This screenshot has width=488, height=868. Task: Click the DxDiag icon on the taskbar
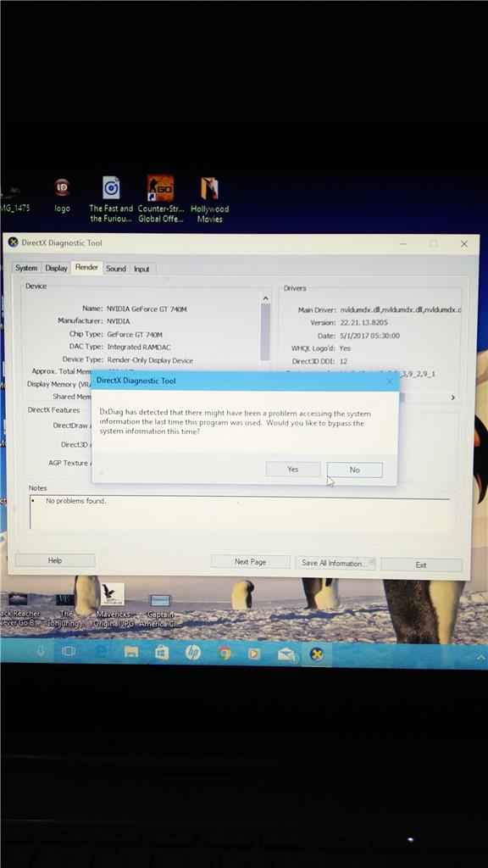point(317,655)
